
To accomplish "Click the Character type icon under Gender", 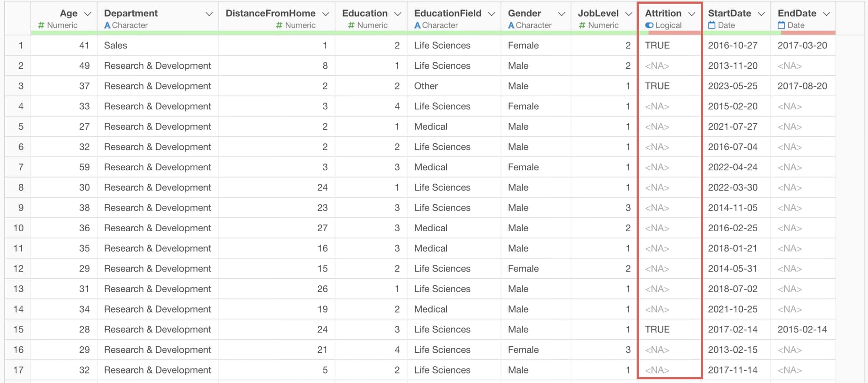I will 511,26.
